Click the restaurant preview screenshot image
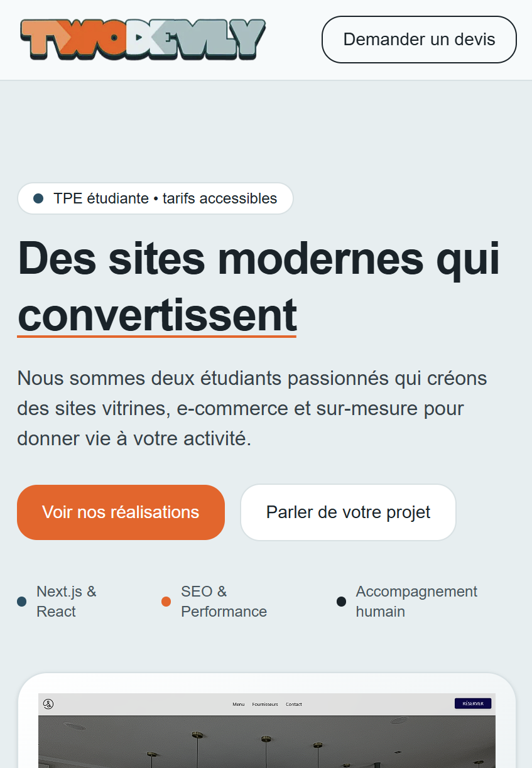The height and width of the screenshot is (768, 532). pyautogui.click(x=266, y=744)
